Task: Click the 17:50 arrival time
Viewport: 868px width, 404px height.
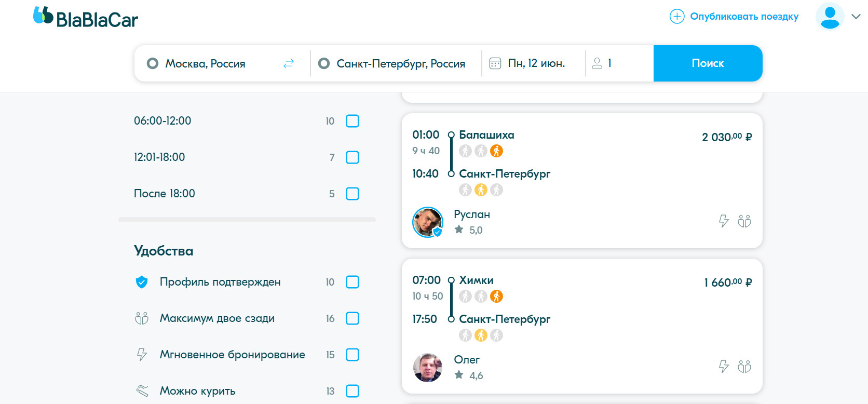Action: pyautogui.click(x=425, y=319)
